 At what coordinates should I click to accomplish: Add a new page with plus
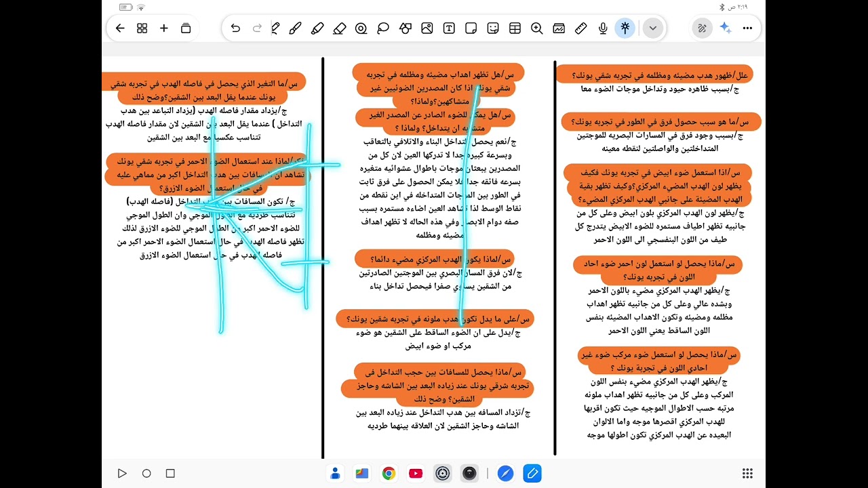[163, 28]
